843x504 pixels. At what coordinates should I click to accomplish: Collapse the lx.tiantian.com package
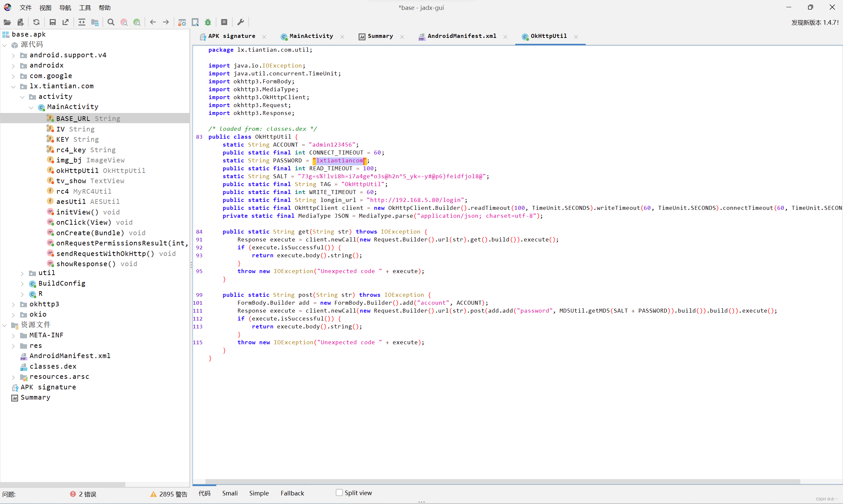[x=13, y=87]
